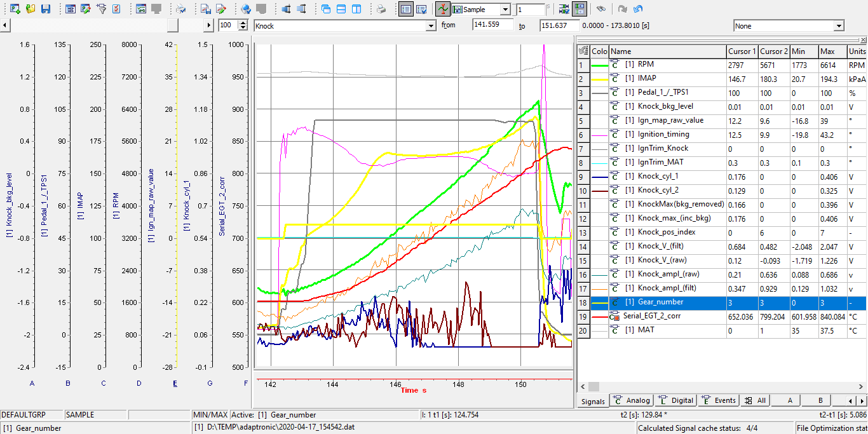Toggle the cursor measurement mode button
Screen dimensions: 868x434
[x=442, y=9]
